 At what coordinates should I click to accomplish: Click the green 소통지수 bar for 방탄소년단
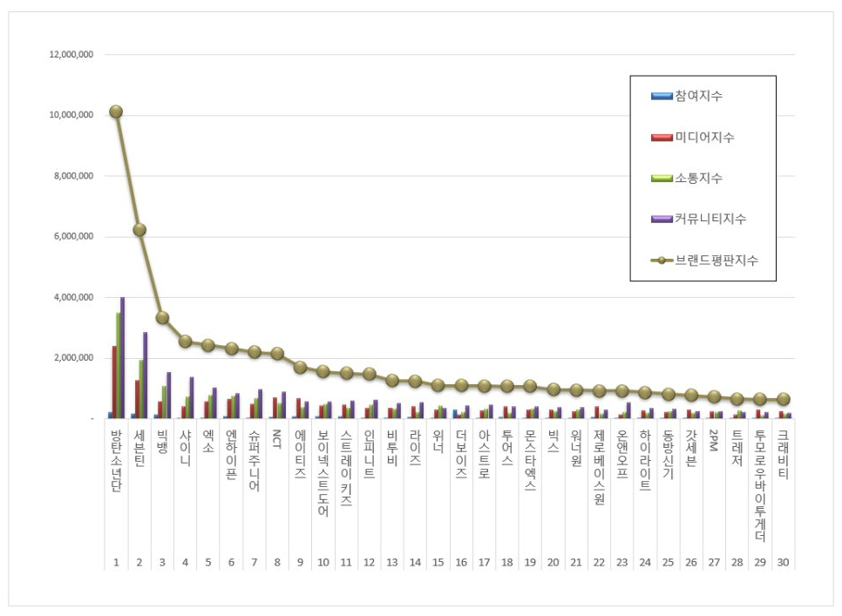(x=118, y=366)
